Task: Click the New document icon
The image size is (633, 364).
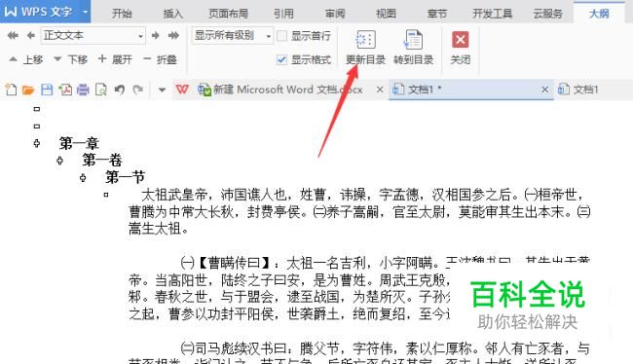Action: coord(11,90)
